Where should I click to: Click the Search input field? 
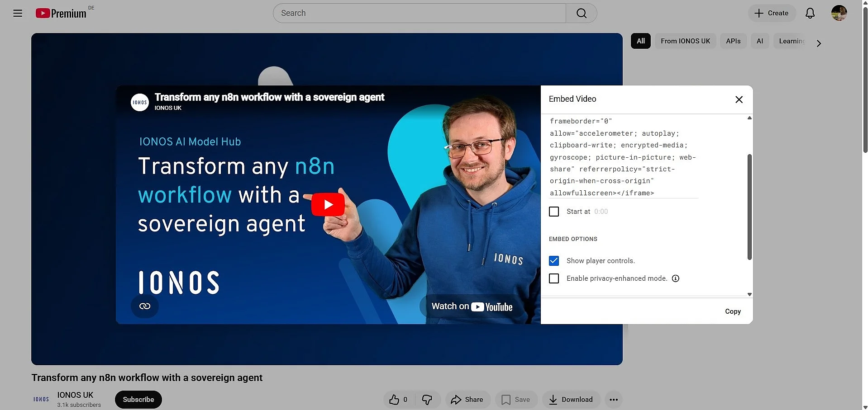click(x=420, y=13)
